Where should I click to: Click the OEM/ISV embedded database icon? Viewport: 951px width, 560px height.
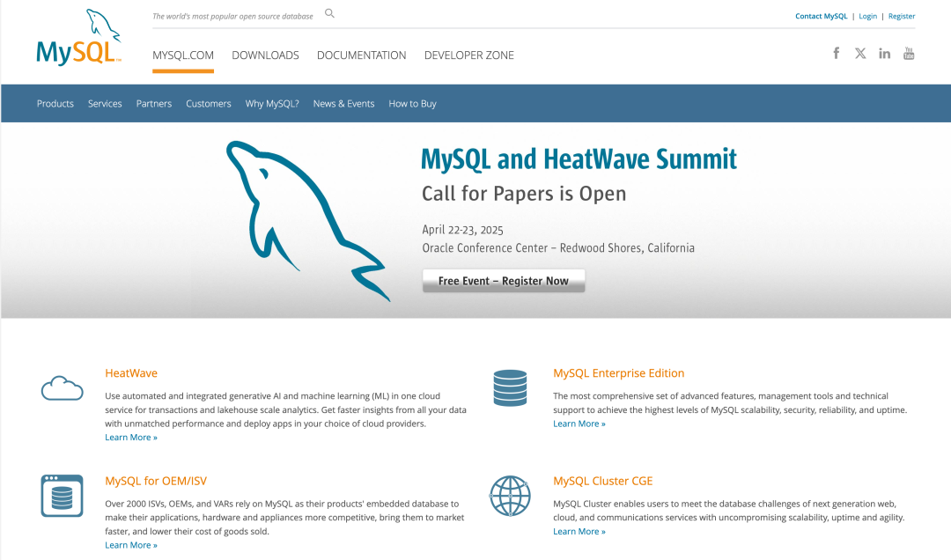coord(62,496)
